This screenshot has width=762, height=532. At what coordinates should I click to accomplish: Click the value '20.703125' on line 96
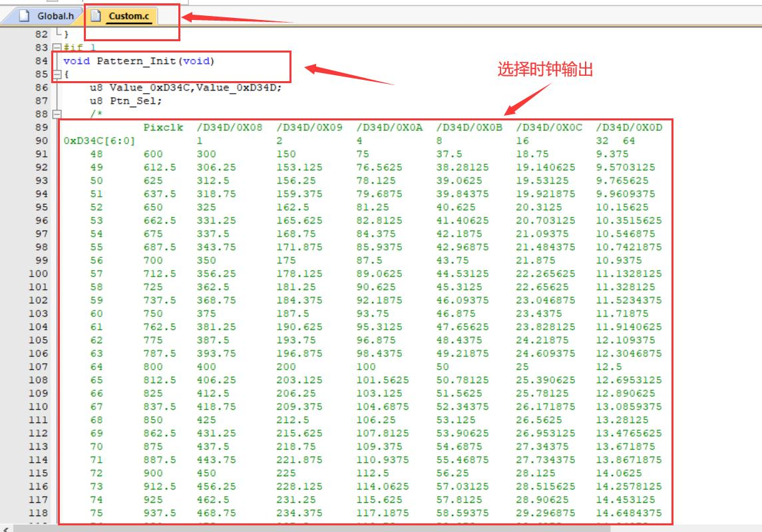click(546, 221)
